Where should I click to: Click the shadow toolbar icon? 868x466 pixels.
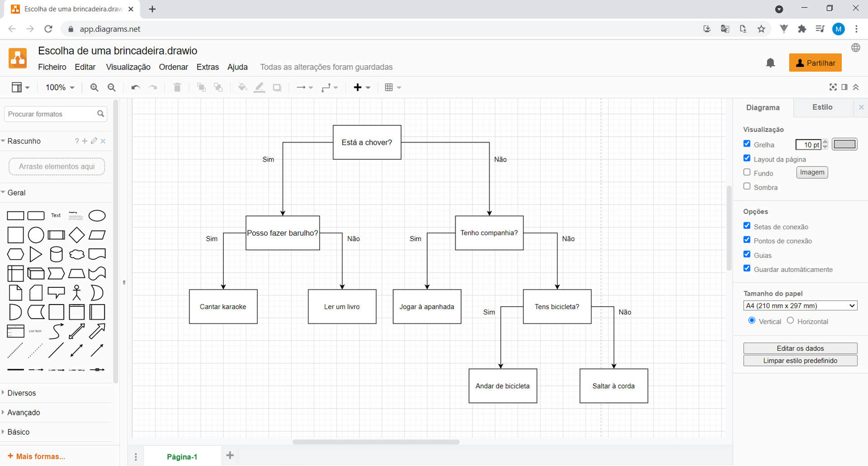[277, 88]
